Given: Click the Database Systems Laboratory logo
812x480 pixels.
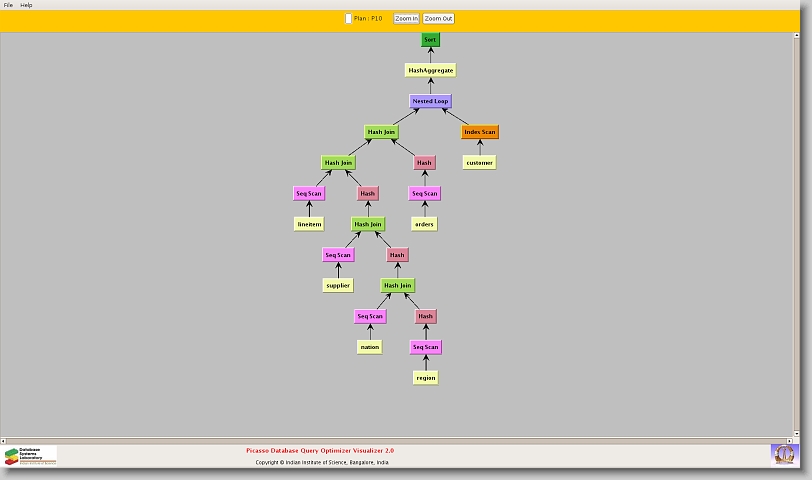Looking at the screenshot, I should click(x=30, y=456).
